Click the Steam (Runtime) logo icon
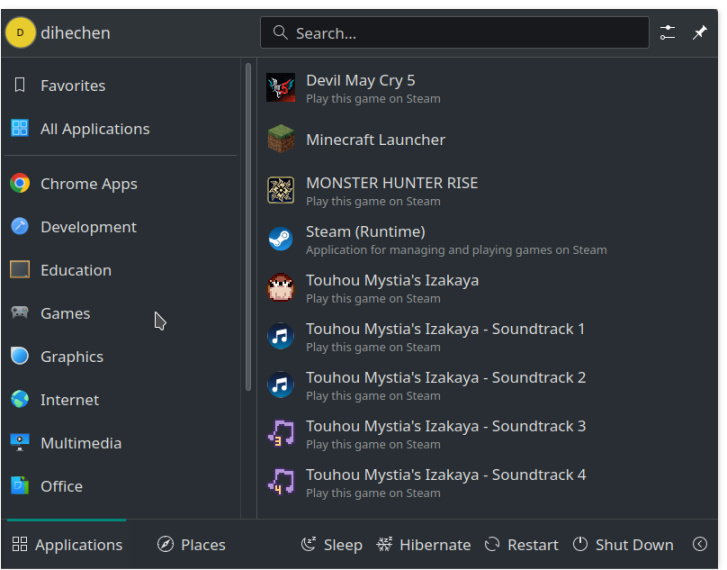727x570 pixels. (281, 239)
